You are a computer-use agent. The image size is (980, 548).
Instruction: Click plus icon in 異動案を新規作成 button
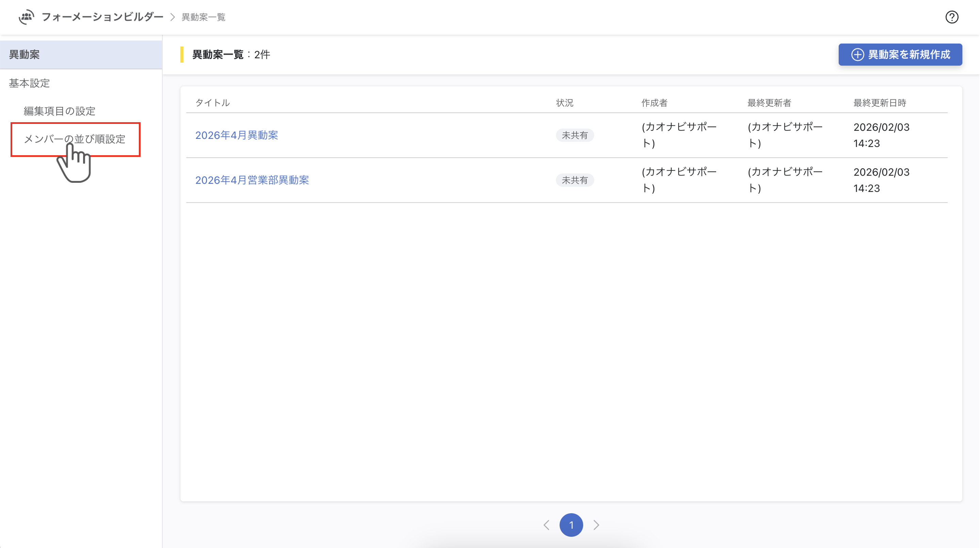pyautogui.click(x=857, y=54)
